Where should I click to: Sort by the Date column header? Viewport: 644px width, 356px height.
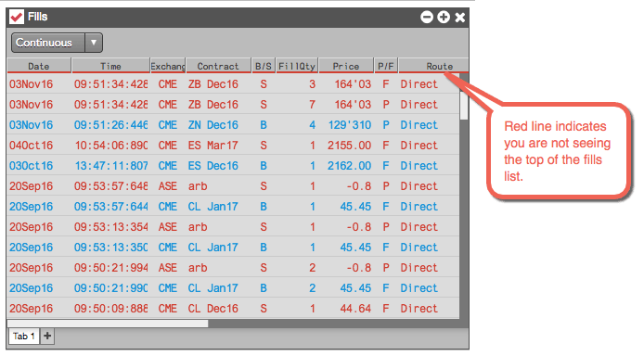click(39, 66)
